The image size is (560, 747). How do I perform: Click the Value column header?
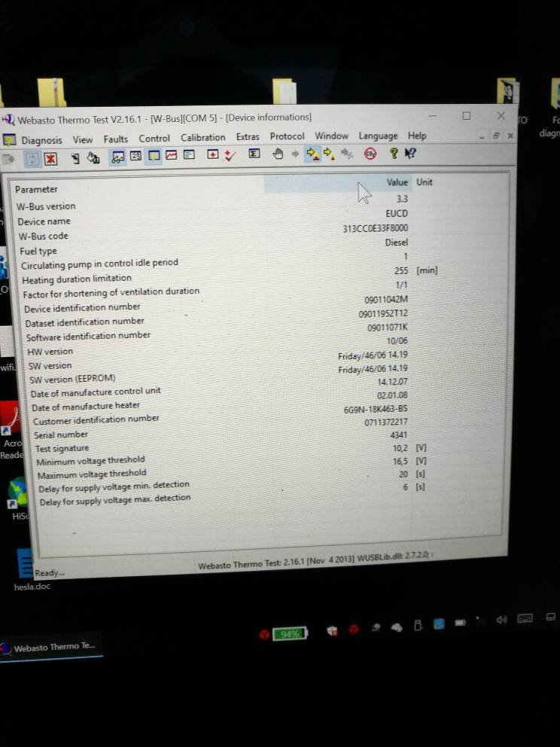coord(397,183)
